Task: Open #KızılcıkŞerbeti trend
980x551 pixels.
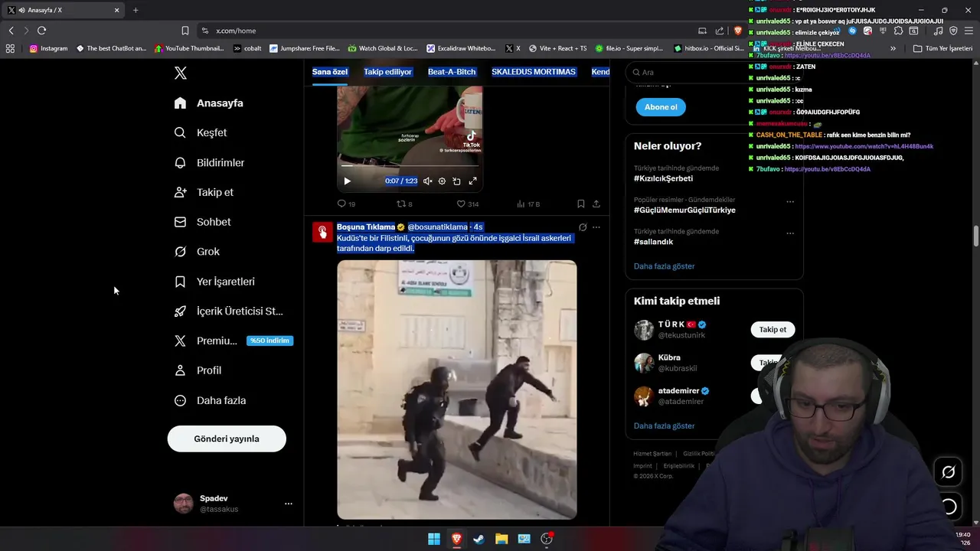Action: [663, 178]
